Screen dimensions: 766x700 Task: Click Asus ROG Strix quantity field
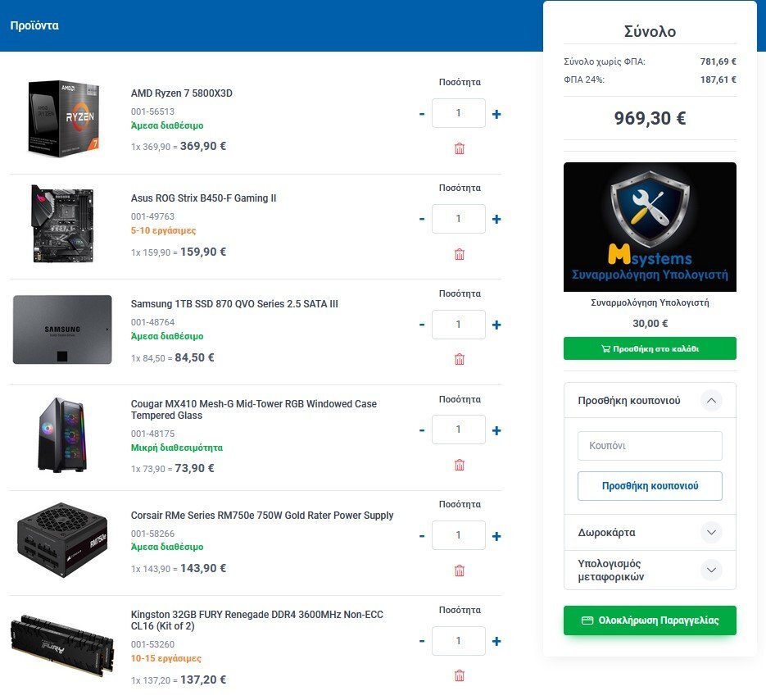pos(459,219)
